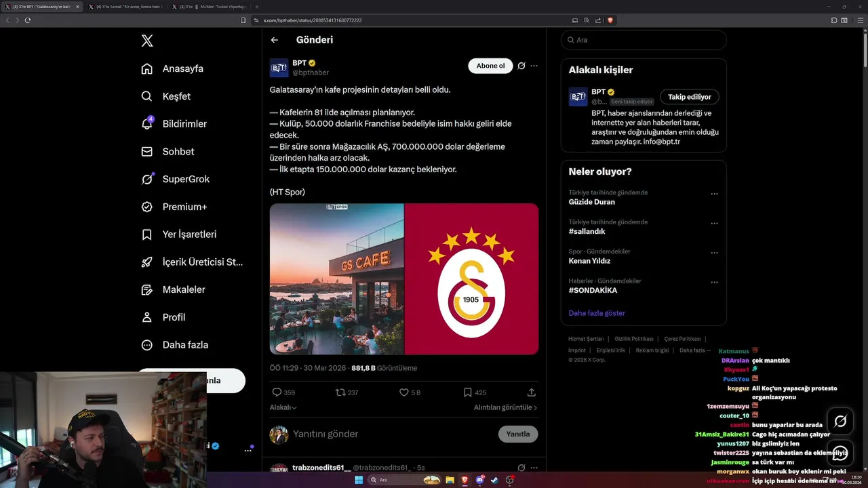868x488 pixels.
Task: Click the Profil person icon
Action: point(146,317)
